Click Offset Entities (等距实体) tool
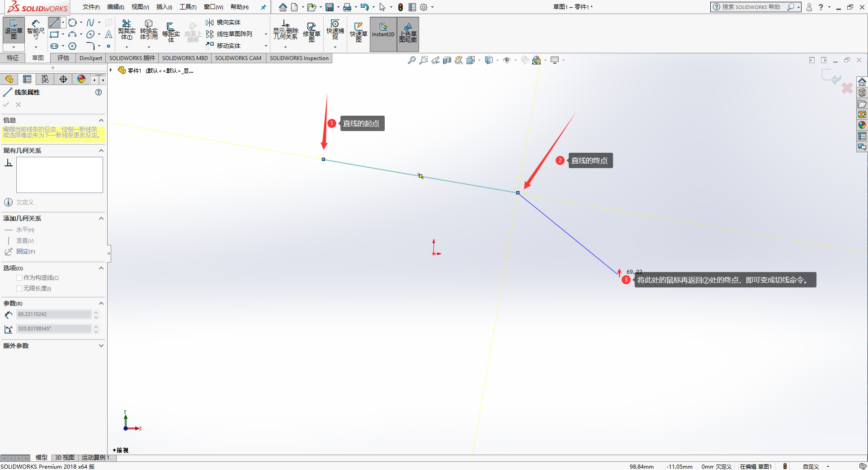868x470 pixels. click(171, 32)
